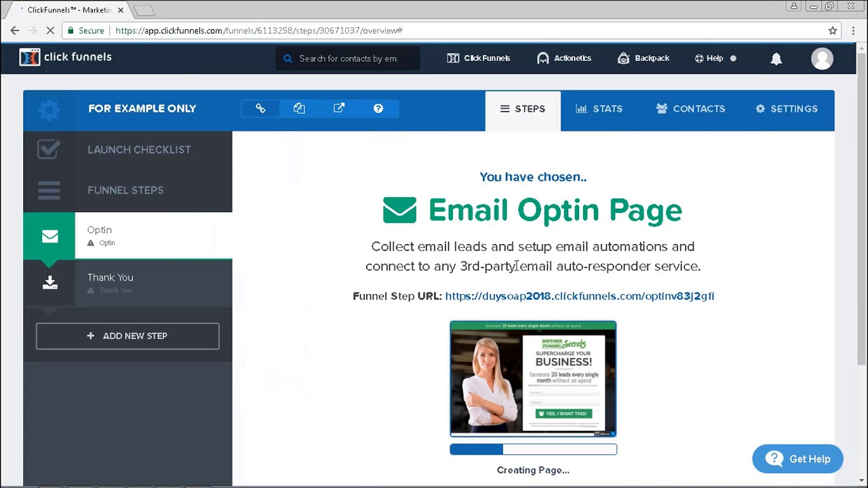Screen dimensions: 868x488
Task: Stop loading page button in browser
Action: coord(50,30)
